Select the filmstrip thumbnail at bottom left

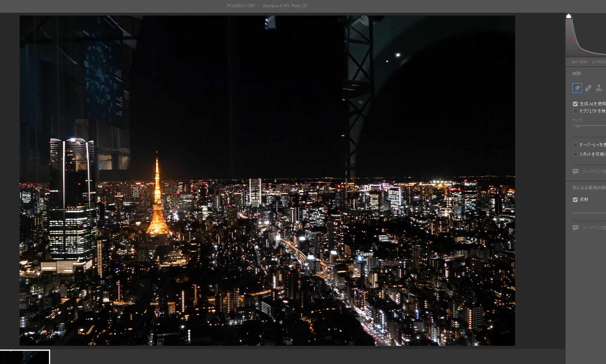25,358
